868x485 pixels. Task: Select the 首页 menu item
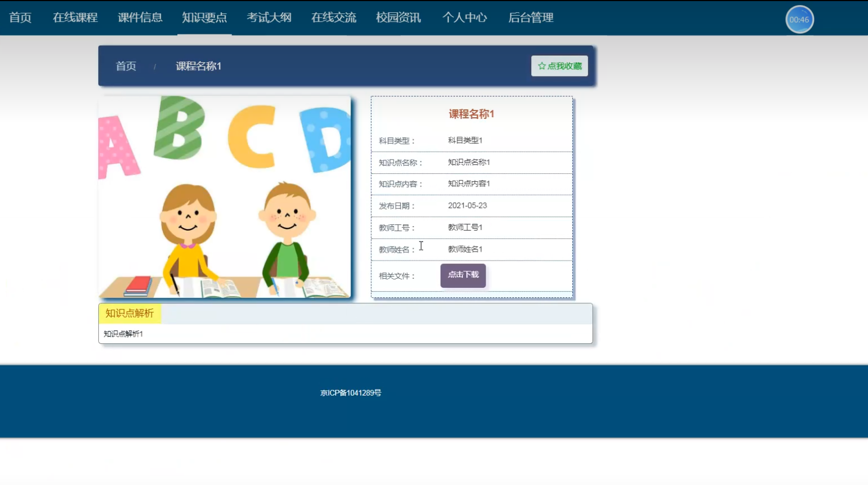pos(20,17)
